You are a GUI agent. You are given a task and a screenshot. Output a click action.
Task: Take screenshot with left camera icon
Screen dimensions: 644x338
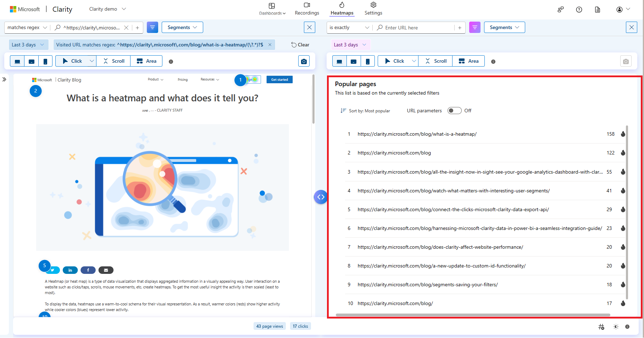coord(304,61)
